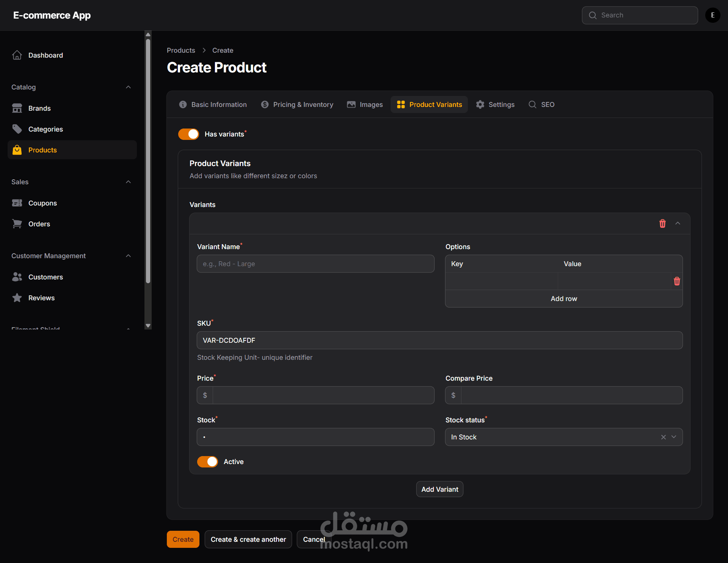Click the Variant Name input field
Viewport: 728px width, 563px height.
tap(315, 264)
